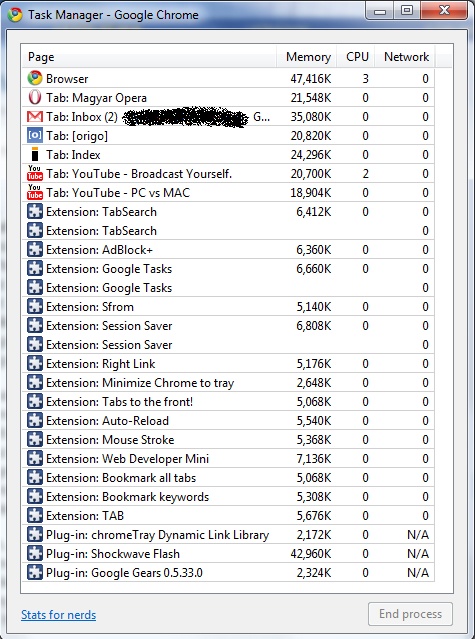Select Plug-in: Google Gears 0.5.33.0 row
Image resolution: width=475 pixels, height=639 pixels.
point(228,572)
